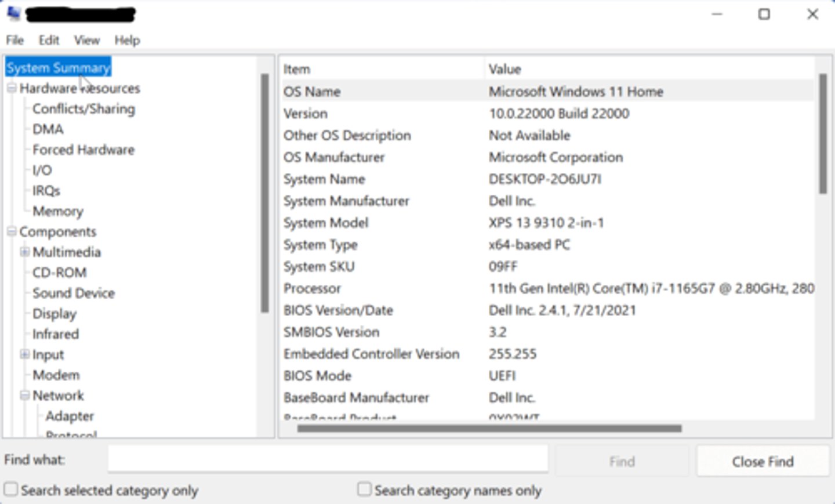Click the Find button
The width and height of the screenshot is (835, 504).
point(622,462)
